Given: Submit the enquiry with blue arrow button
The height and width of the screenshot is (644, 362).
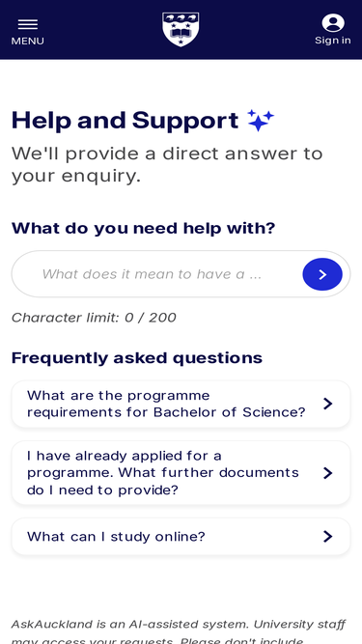Looking at the screenshot, I should point(322,274).
